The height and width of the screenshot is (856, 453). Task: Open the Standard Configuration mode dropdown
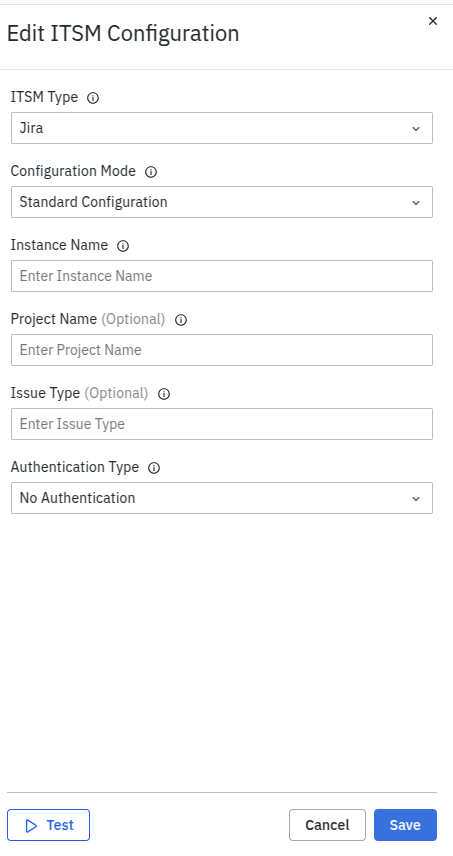tap(222, 202)
